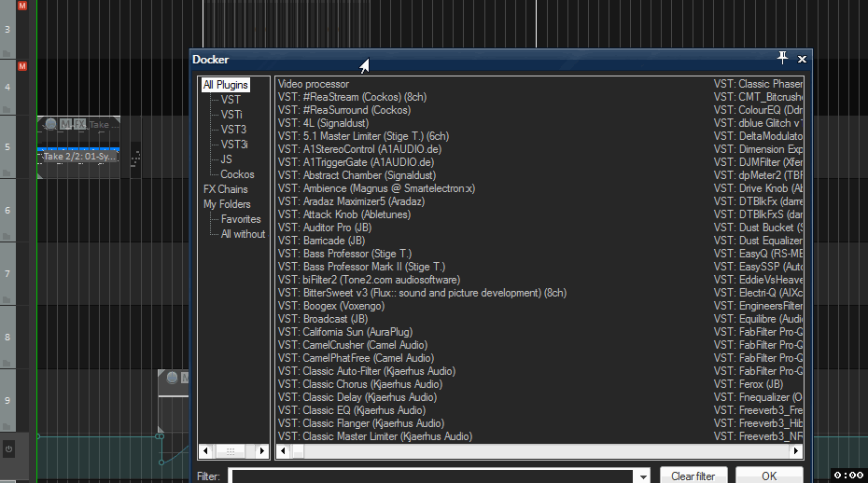
Task: Select VST: Ambience (Magnus) plugin
Action: 376,188
